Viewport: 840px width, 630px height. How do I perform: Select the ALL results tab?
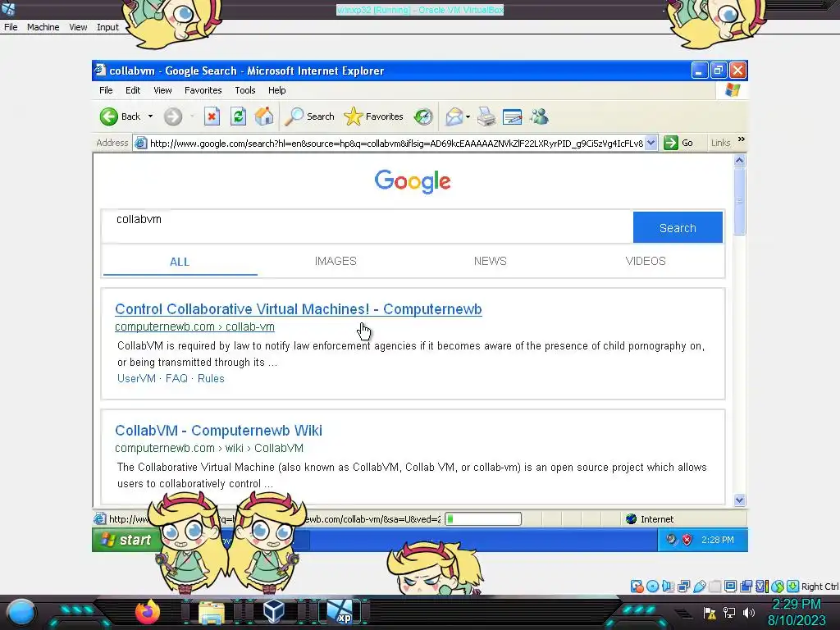pyautogui.click(x=180, y=262)
